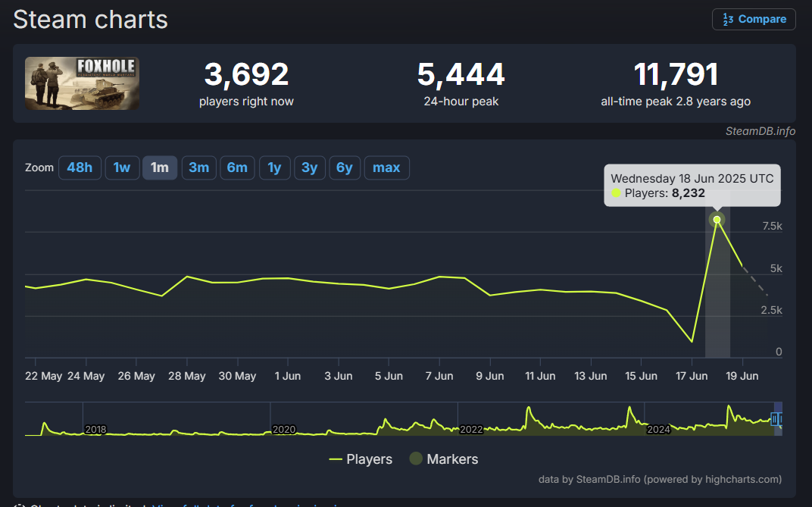Click the 3,692 players right now value
Image resolution: width=812 pixels, height=507 pixels.
pyautogui.click(x=246, y=74)
